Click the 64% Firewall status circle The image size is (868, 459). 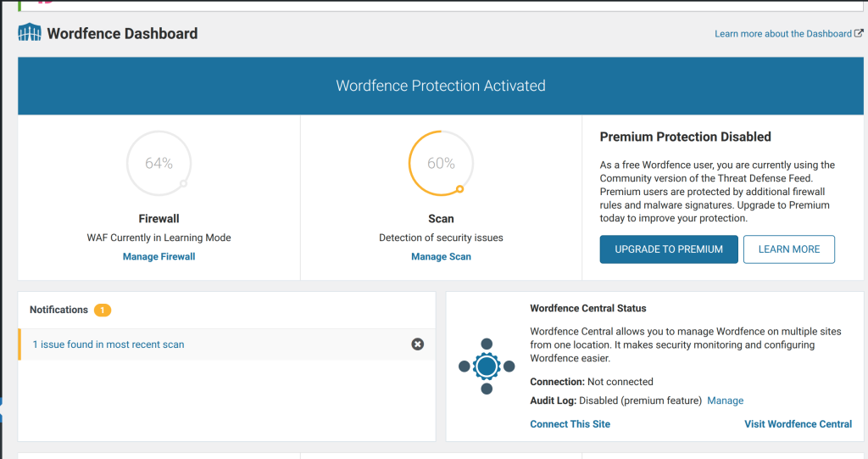coord(159,163)
